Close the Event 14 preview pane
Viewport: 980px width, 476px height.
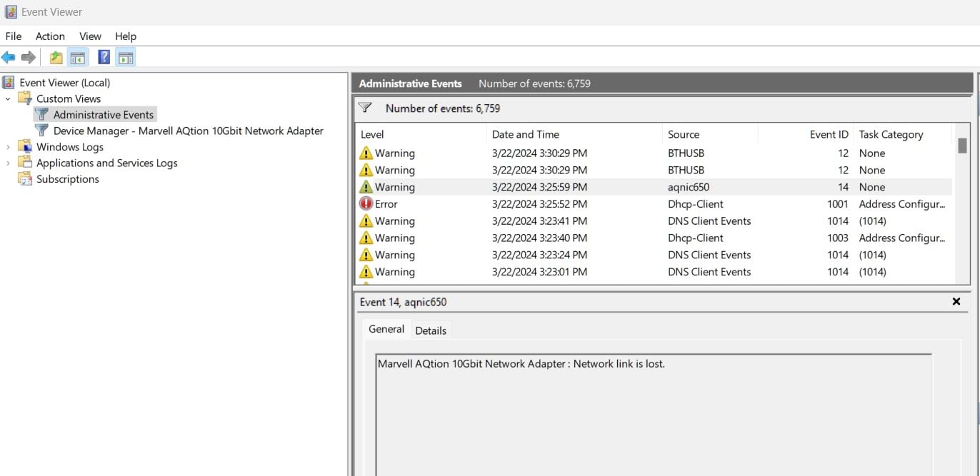click(x=956, y=302)
